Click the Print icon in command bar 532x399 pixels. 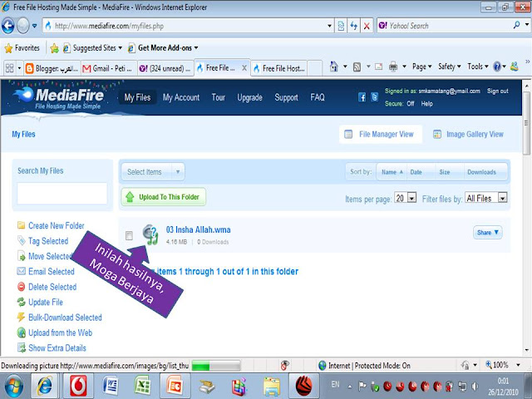(393, 66)
